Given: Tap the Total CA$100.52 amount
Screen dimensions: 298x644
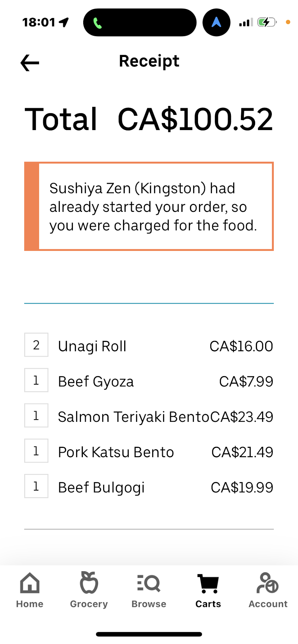Looking at the screenshot, I should click(x=195, y=119).
